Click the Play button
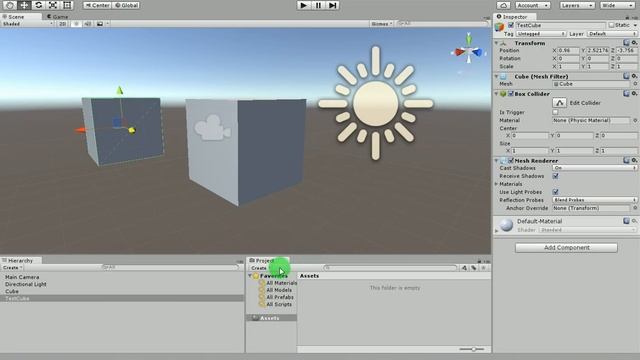 click(x=303, y=5)
